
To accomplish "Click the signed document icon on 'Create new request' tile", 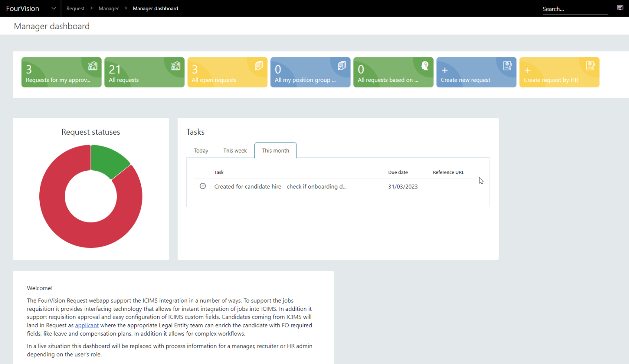I will click(x=508, y=65).
